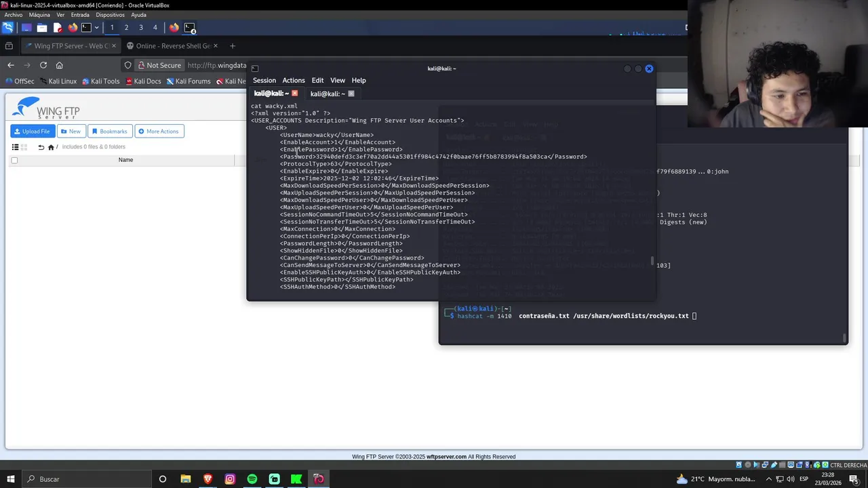This screenshot has height=488, width=868.
Task: Click the New folder button
Action: 70,131
